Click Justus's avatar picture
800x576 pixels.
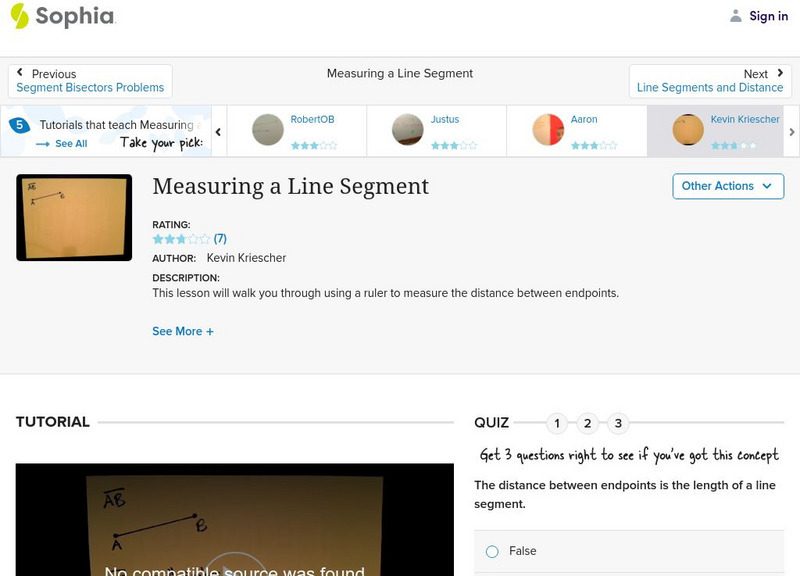(408, 130)
